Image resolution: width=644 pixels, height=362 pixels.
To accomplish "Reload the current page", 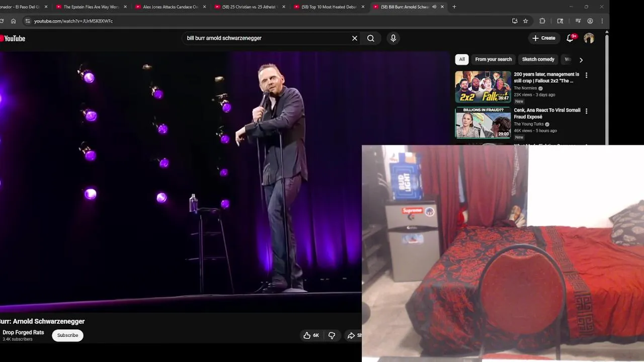I will pyautogui.click(x=2, y=21).
